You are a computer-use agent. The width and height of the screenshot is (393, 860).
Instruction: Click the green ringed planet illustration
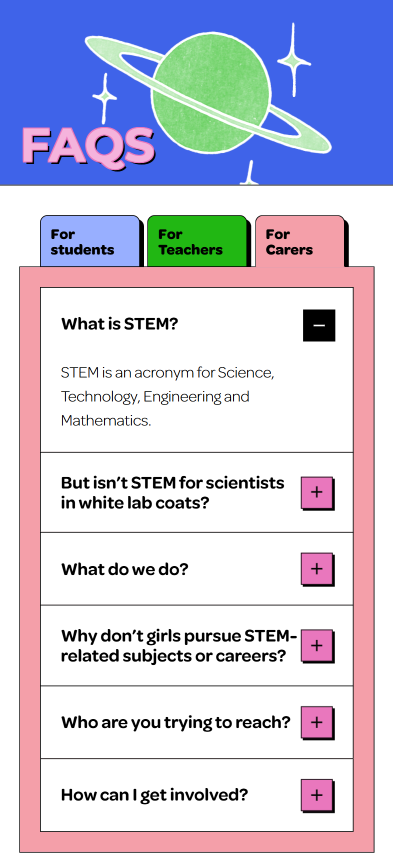(210, 91)
